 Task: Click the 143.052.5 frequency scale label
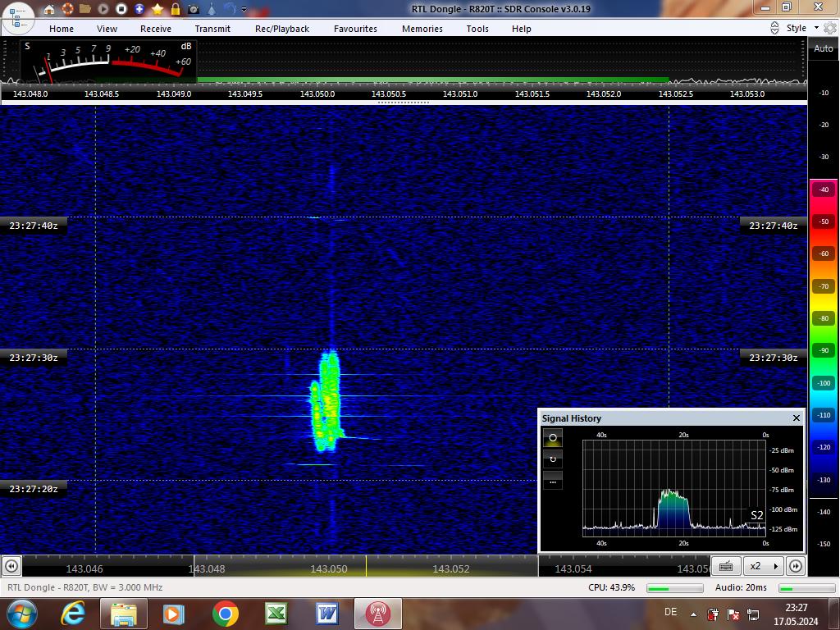pyautogui.click(x=676, y=94)
